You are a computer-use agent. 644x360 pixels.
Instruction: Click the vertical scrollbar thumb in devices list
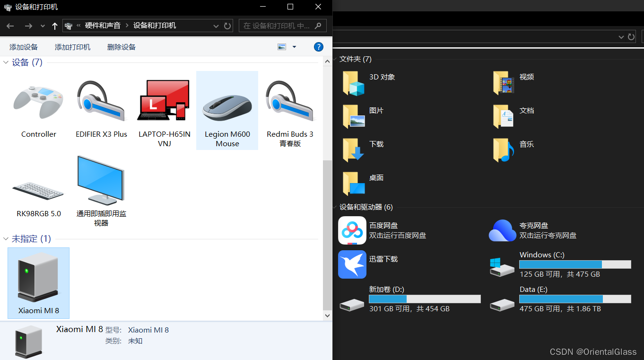coord(327,235)
